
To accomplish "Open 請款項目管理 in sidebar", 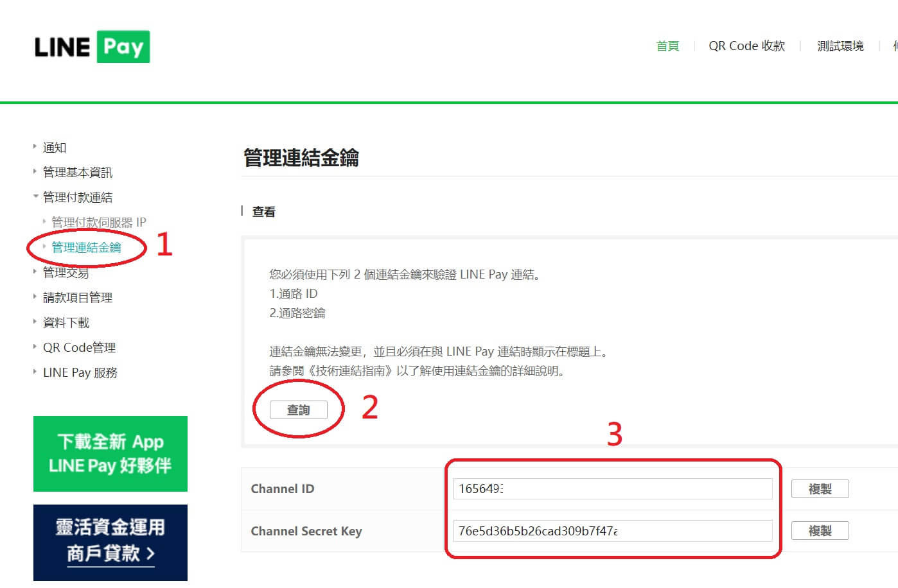I will tap(77, 298).
